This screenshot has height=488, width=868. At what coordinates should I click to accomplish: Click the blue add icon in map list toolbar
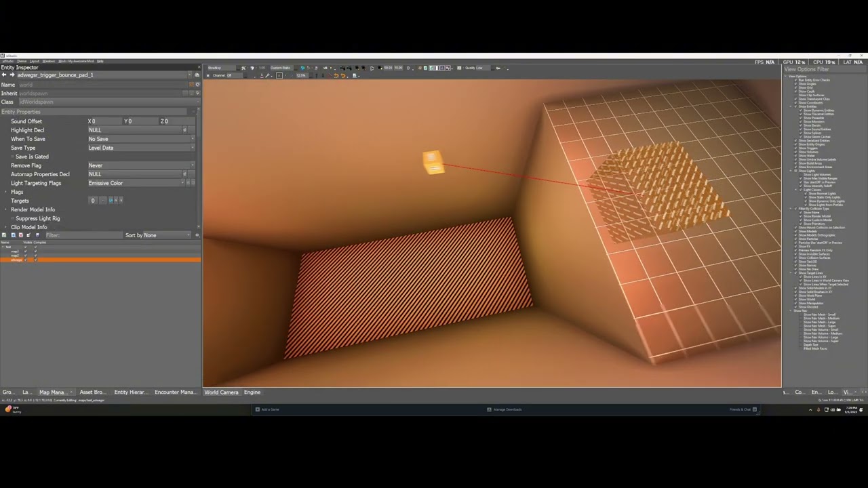pos(14,235)
